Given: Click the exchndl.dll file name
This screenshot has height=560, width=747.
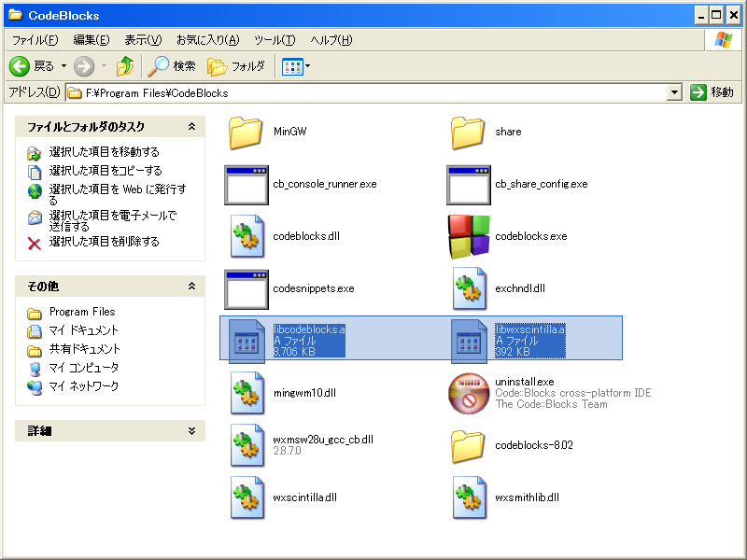Looking at the screenshot, I should click(x=520, y=288).
